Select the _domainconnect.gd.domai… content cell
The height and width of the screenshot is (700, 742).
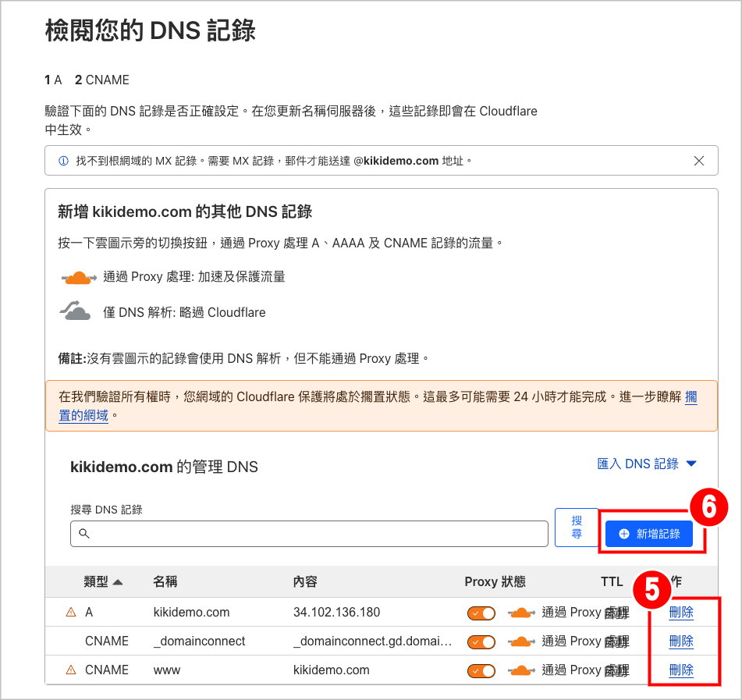(372, 641)
